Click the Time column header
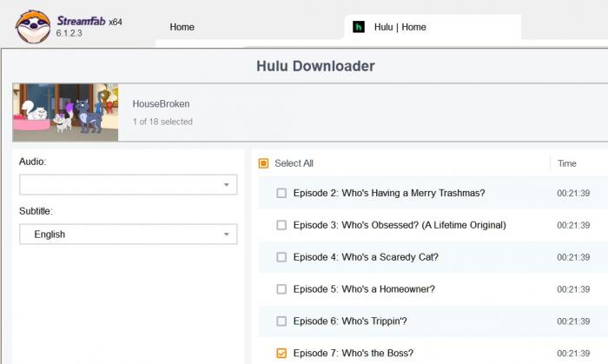Screen dimensions: 608x364 [567, 163]
